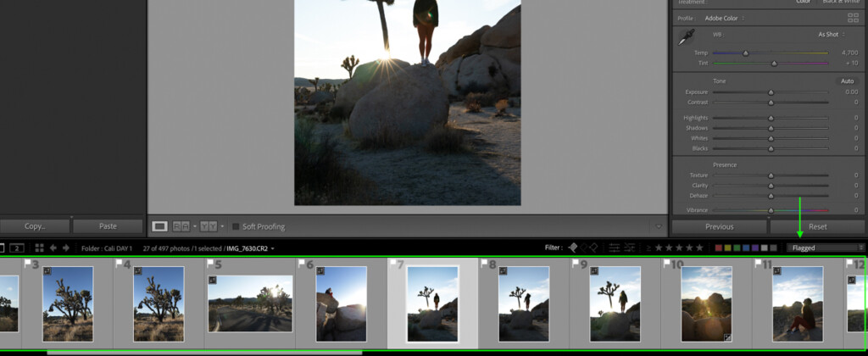The width and height of the screenshot is (868, 356).
Task: Select filmstrip thumbnail number 10
Action: pos(706,304)
